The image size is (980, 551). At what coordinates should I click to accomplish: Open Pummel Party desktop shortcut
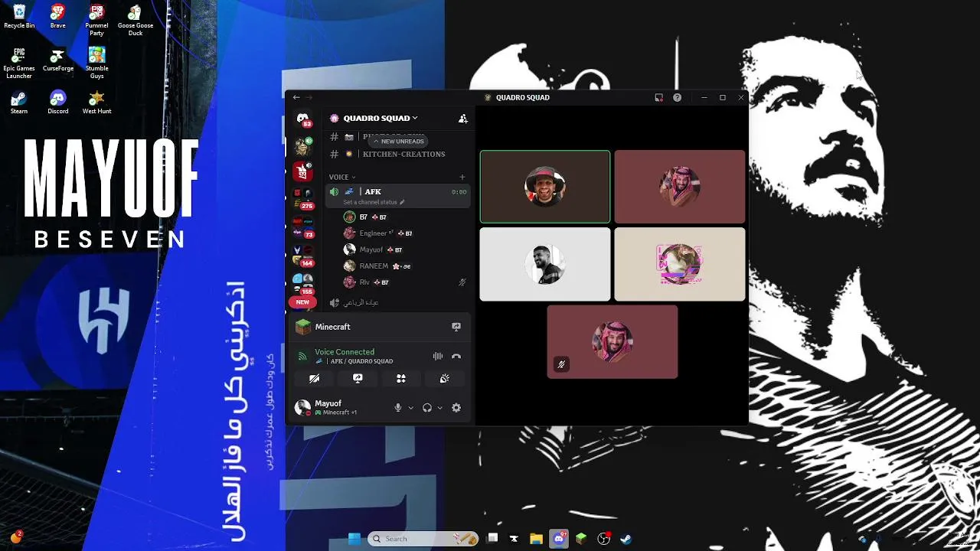coord(96,20)
